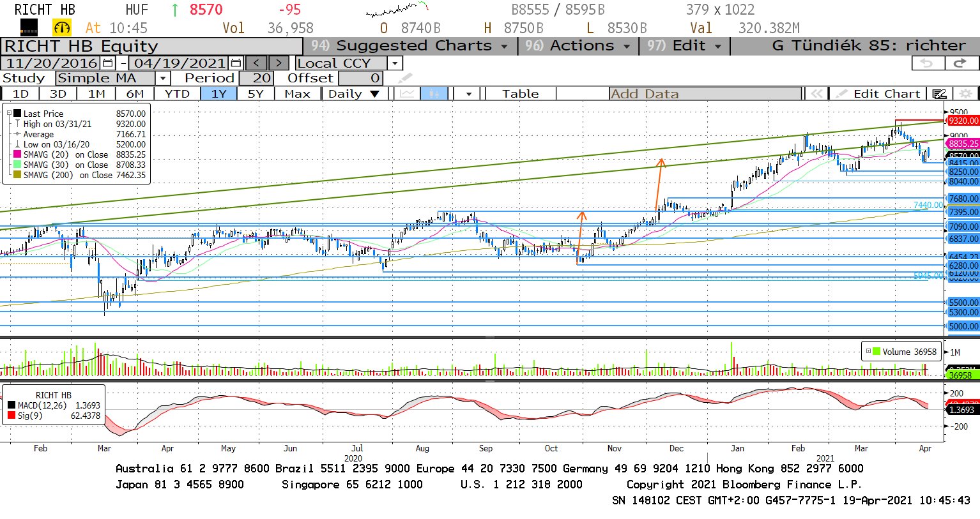Click the yellow gauge icon beside At
980x519 pixels.
click(62, 27)
